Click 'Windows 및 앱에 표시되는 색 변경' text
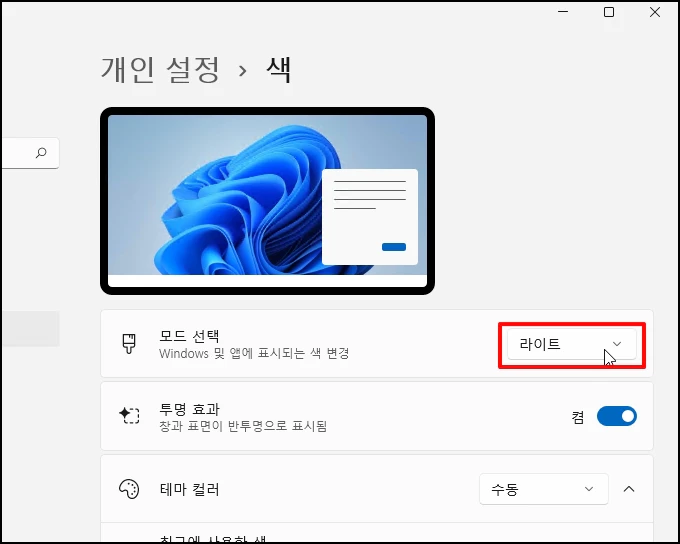Viewport: 680px width, 544px height. click(x=254, y=354)
